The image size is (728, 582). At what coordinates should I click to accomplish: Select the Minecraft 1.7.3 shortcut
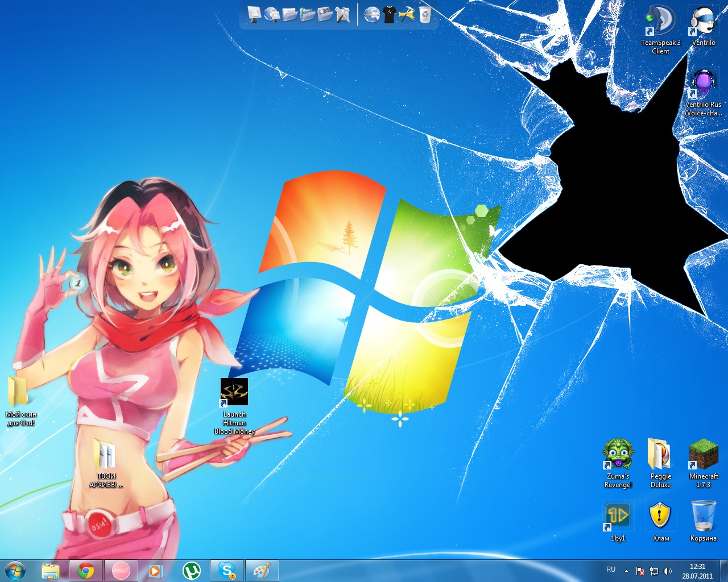click(x=704, y=463)
